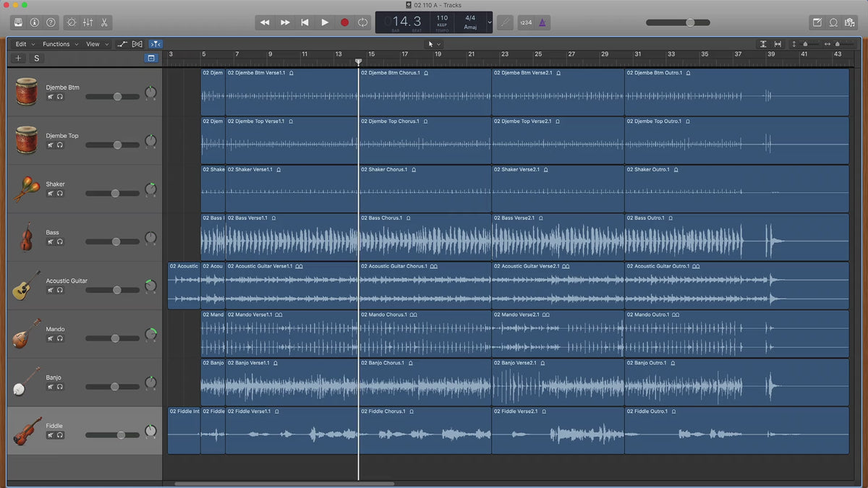
Task: Adjust the Shaker track volume slider
Action: 114,193
